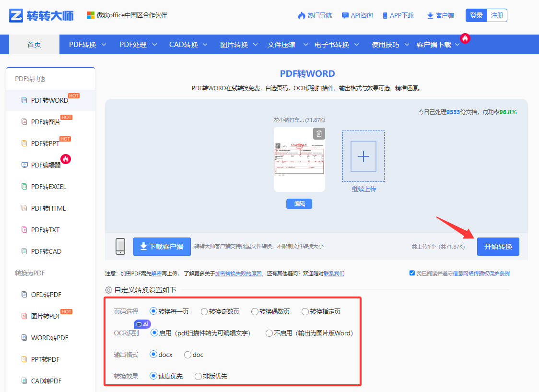Viewport: 539px width, 392px height.
Task: Open the 加密转换失败的原因 link
Action: click(x=238, y=273)
